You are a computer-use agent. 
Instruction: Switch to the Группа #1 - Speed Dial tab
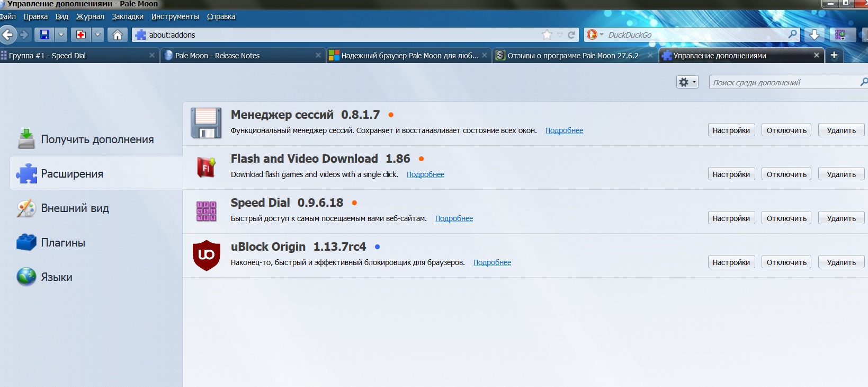pos(79,55)
